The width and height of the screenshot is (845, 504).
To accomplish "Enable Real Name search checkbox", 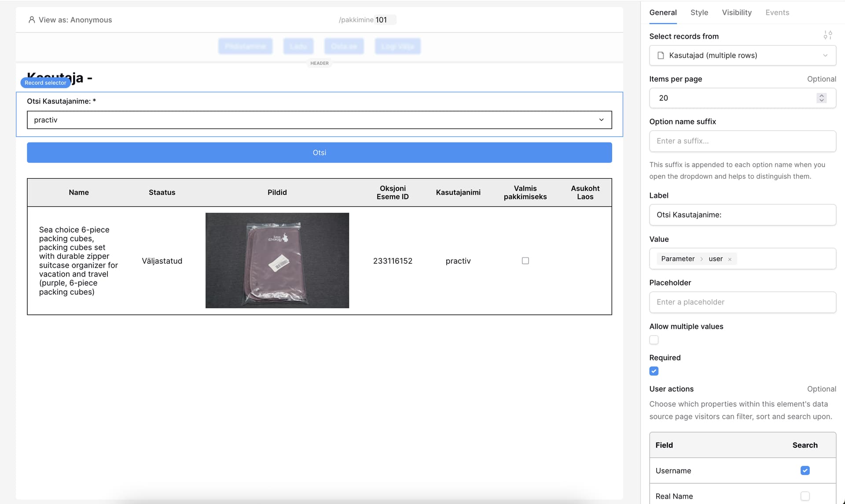I will pos(805,496).
